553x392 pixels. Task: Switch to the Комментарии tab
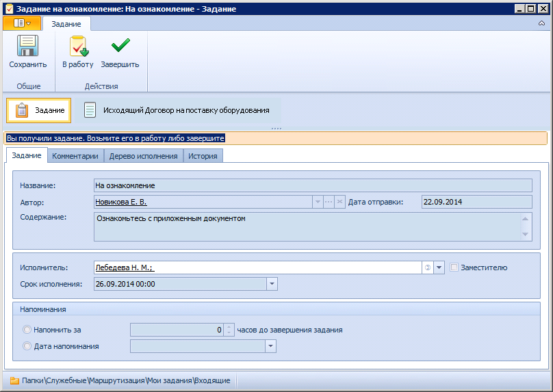click(x=75, y=156)
